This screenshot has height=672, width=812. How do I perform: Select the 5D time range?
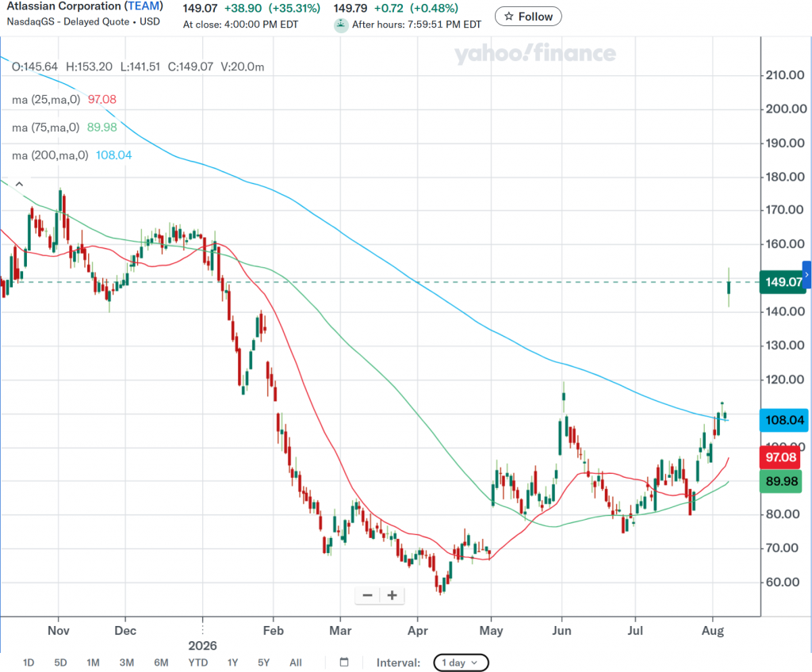click(x=60, y=662)
